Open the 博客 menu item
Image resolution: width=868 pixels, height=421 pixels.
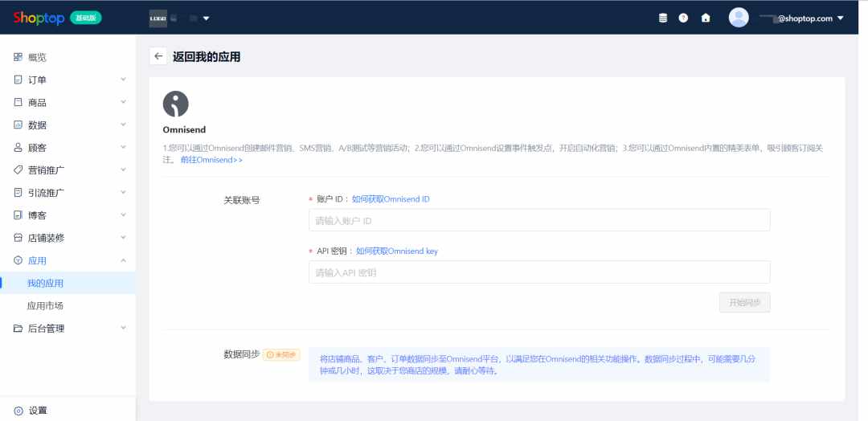(37, 215)
